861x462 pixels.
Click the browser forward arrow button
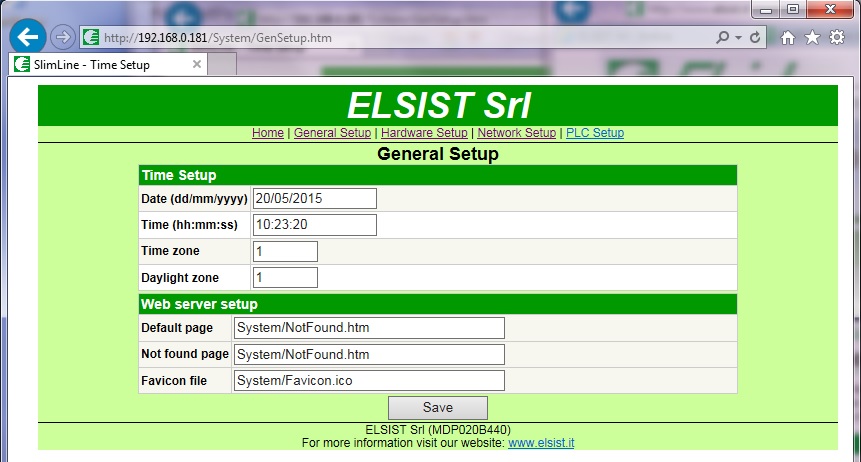coord(62,37)
